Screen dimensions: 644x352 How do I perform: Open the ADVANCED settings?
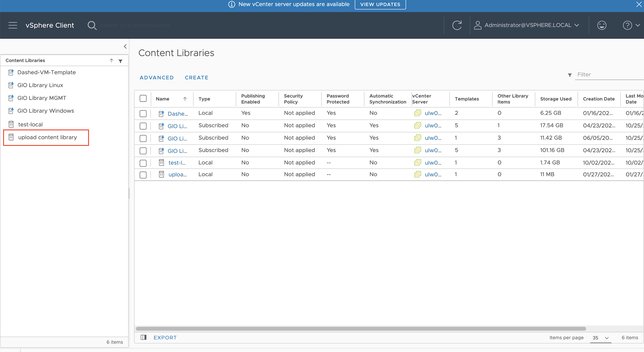(157, 78)
